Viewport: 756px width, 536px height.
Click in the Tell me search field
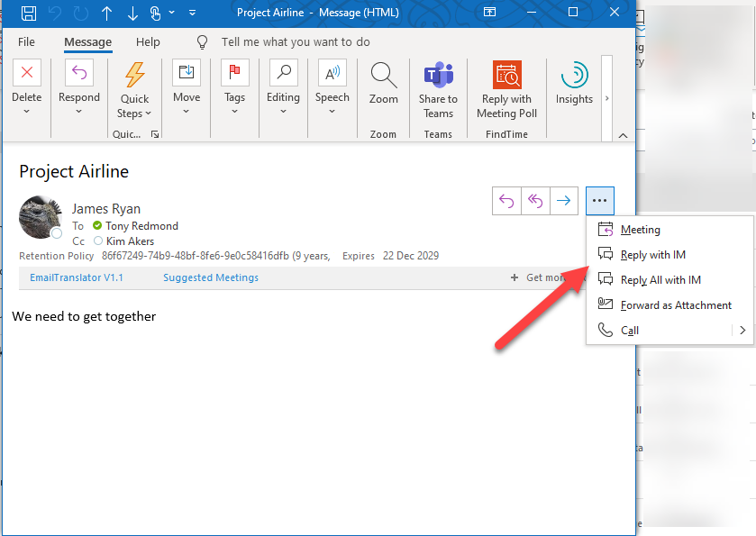296,42
